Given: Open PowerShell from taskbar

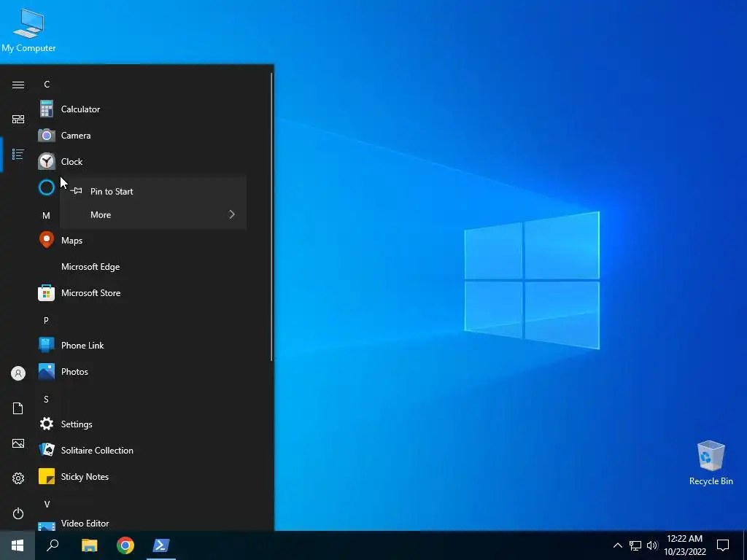Looking at the screenshot, I should click(x=161, y=545).
